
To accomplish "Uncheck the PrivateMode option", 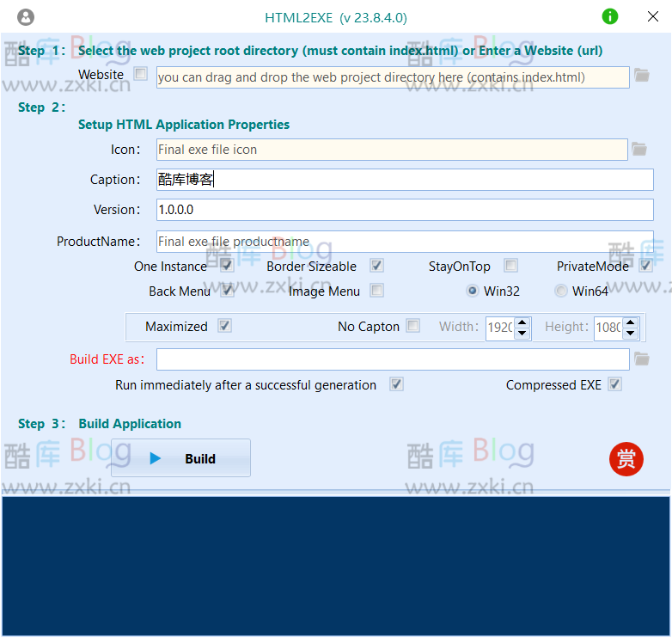I will [x=646, y=266].
